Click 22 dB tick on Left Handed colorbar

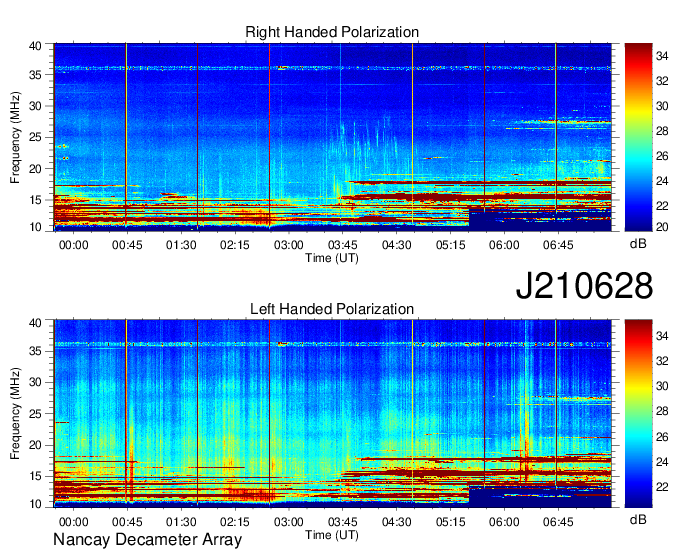(x=662, y=487)
